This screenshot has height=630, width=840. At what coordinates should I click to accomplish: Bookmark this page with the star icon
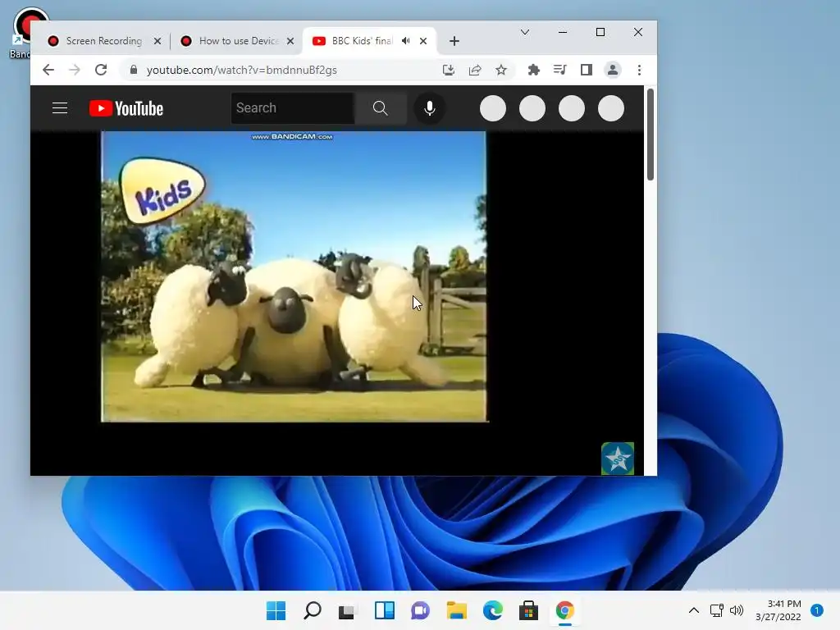point(501,70)
